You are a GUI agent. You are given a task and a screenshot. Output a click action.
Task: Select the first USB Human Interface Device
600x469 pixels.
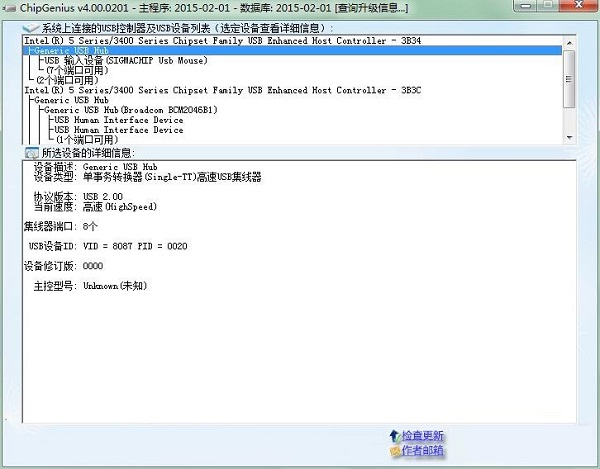[x=118, y=120]
